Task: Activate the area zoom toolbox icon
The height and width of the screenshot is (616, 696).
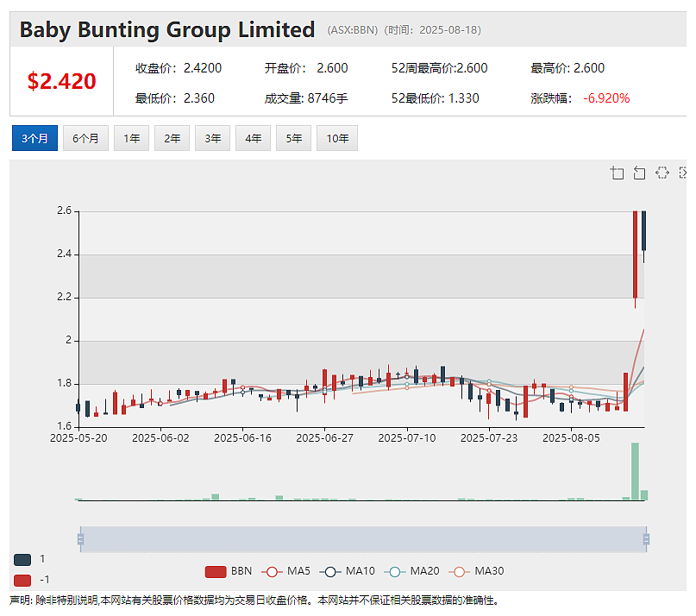Action: click(x=617, y=173)
